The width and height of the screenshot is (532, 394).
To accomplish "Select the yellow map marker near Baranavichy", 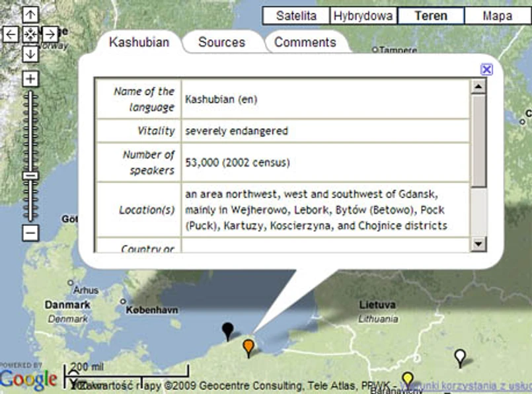I will click(408, 380).
